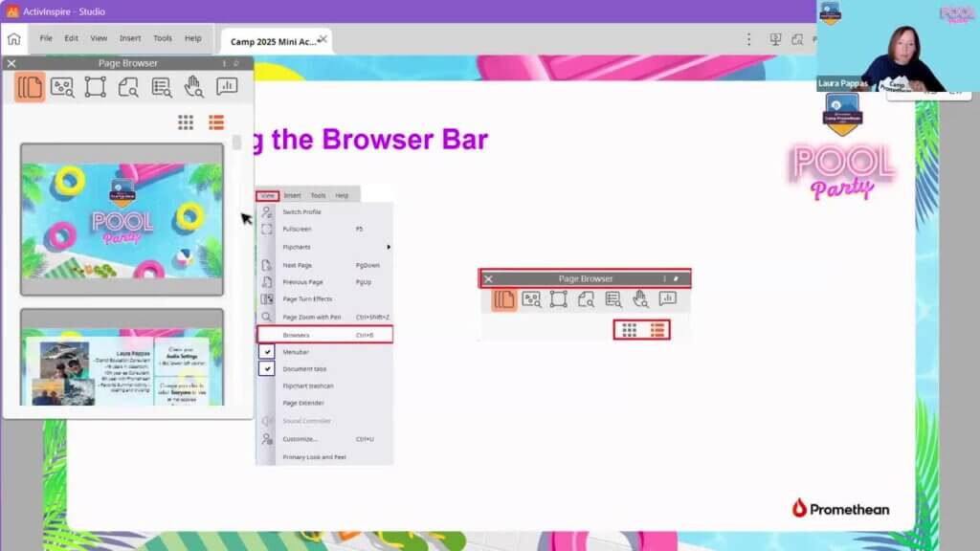The width and height of the screenshot is (980, 551).
Task: Open the Property Browser
Action: pyautogui.click(x=162, y=87)
